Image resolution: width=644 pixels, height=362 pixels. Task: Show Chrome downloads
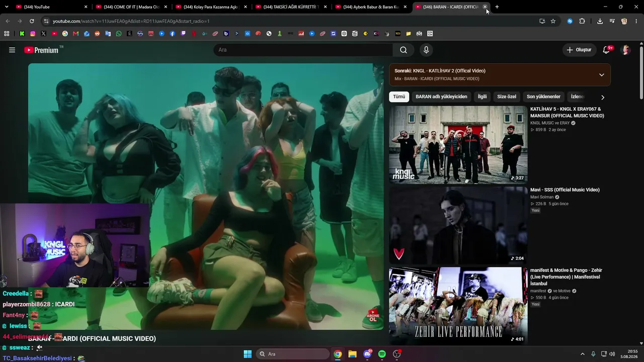(600, 21)
